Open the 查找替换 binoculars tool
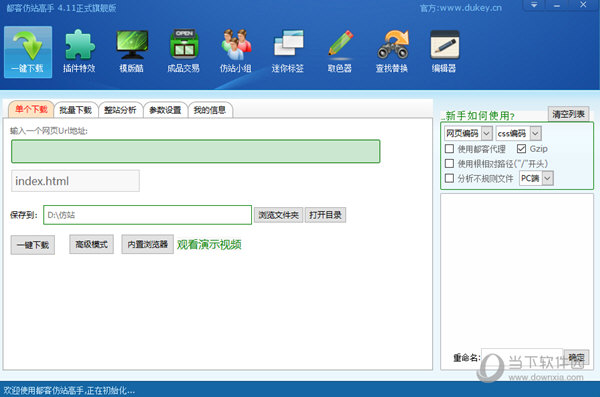Screen dimensions: 600x397 392,52
